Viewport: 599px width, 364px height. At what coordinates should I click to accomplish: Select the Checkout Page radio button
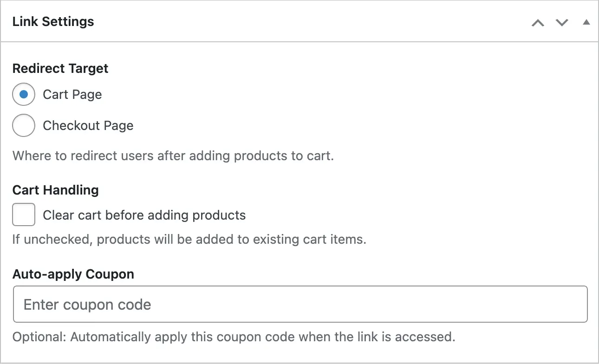coord(24,125)
